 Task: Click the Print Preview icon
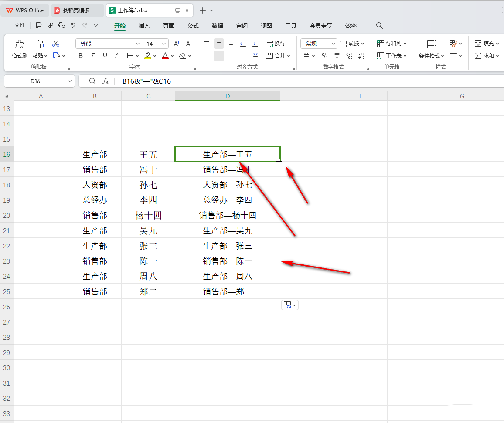pyautogui.click(x=62, y=25)
